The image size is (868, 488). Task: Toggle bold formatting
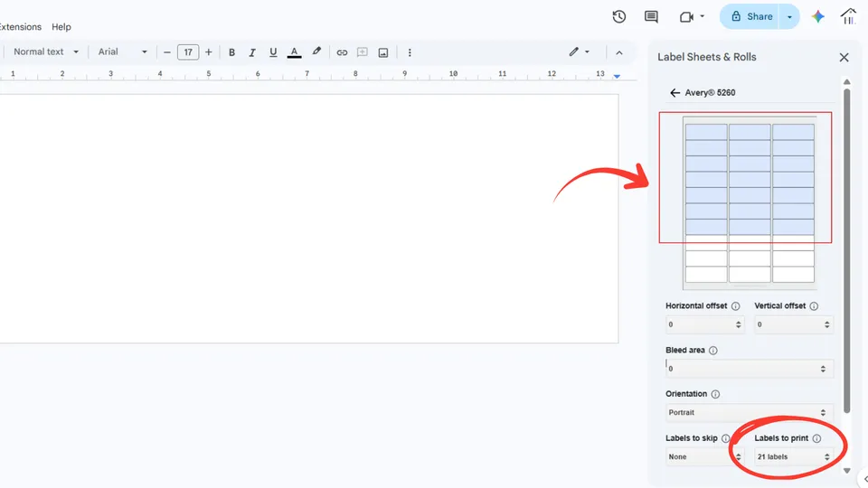(x=232, y=52)
